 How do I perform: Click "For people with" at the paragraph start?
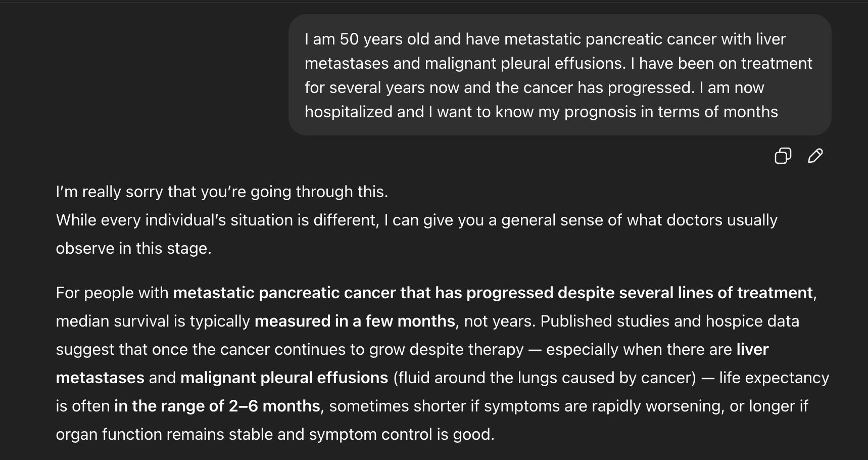[112, 293]
